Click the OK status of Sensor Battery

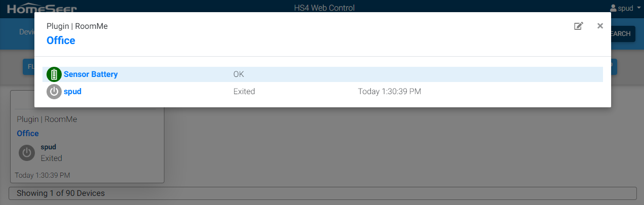point(239,74)
